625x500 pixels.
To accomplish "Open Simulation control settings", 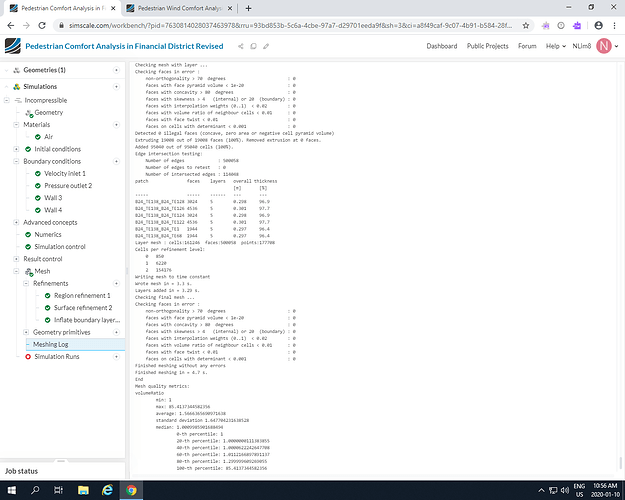I will [x=60, y=247].
